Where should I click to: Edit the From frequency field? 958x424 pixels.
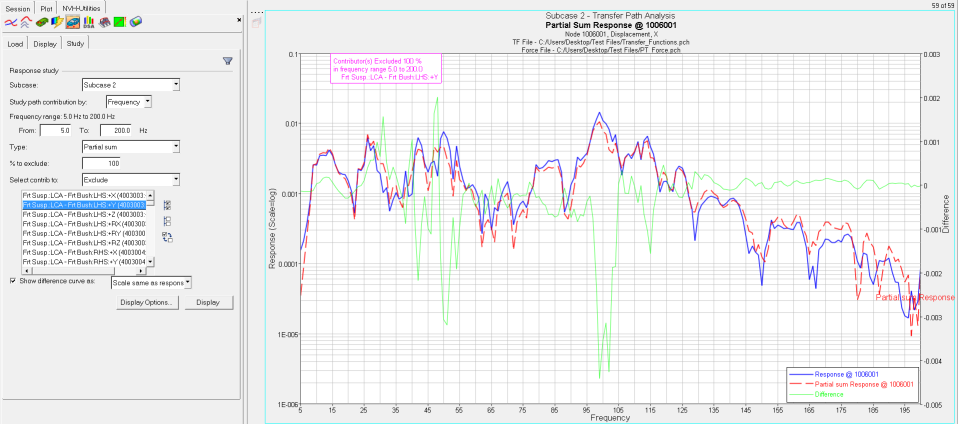[x=56, y=130]
